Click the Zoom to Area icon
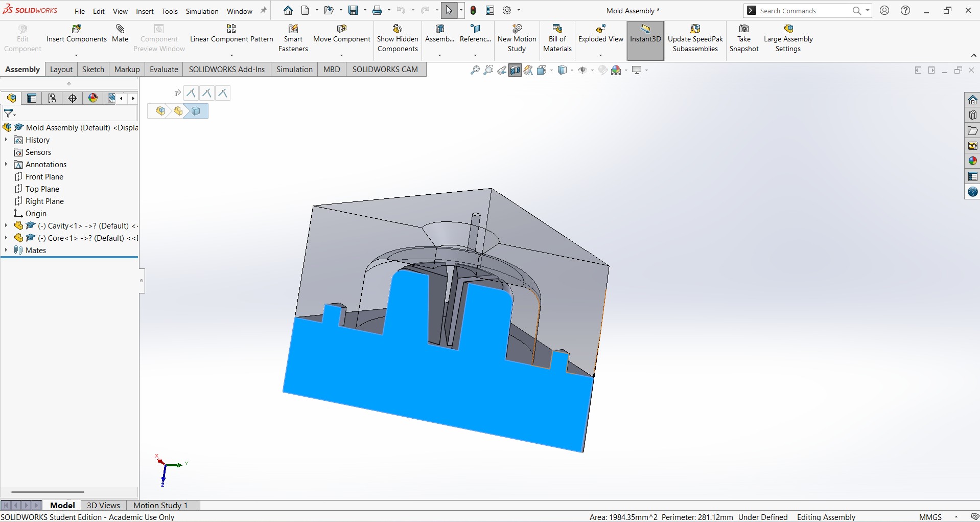Image resolution: width=980 pixels, height=522 pixels. 488,70
